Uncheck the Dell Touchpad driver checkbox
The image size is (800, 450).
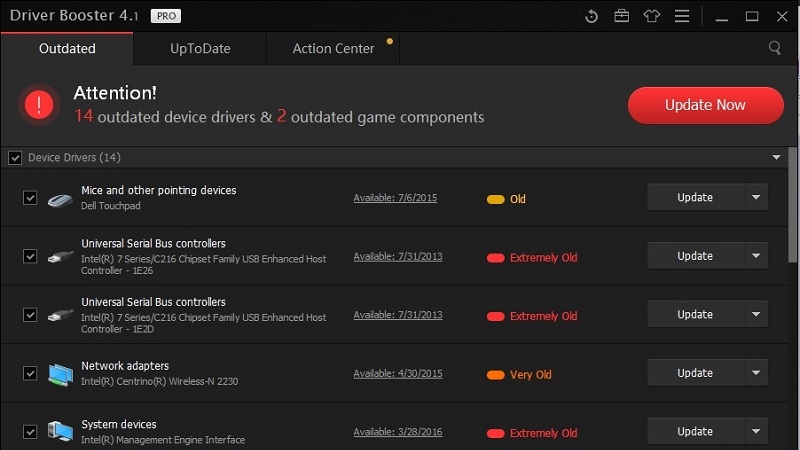(30, 197)
